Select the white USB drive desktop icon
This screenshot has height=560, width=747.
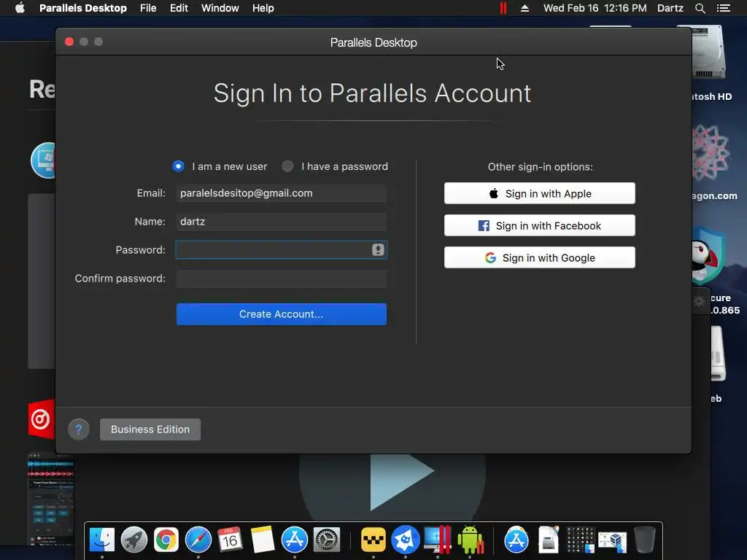718,354
